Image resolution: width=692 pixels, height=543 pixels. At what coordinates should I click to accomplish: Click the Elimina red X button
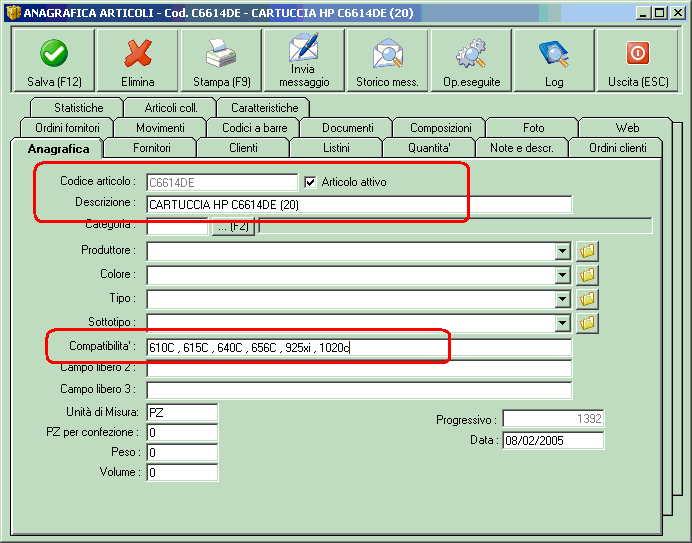click(138, 60)
